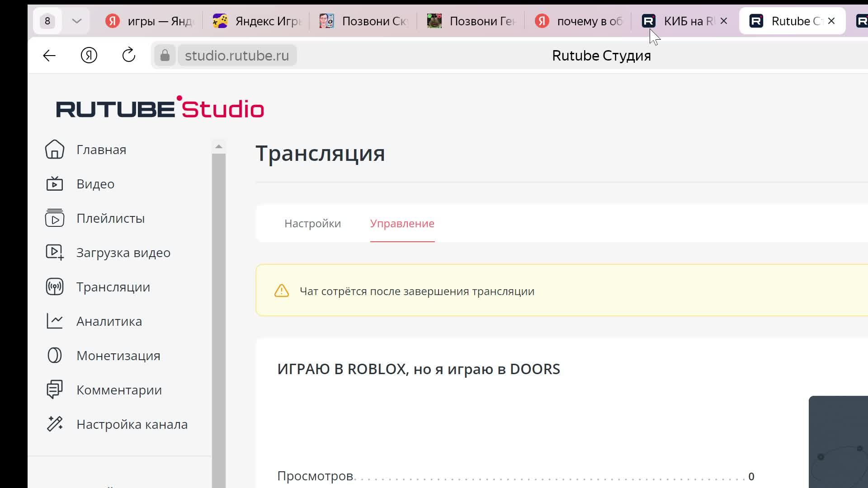The width and height of the screenshot is (868, 488).
Task: Switch to the почему в об browser tab
Action: [579, 21]
